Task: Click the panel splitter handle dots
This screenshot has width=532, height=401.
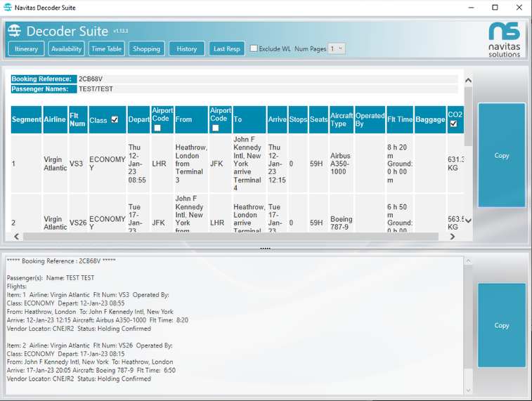Action: pos(266,249)
